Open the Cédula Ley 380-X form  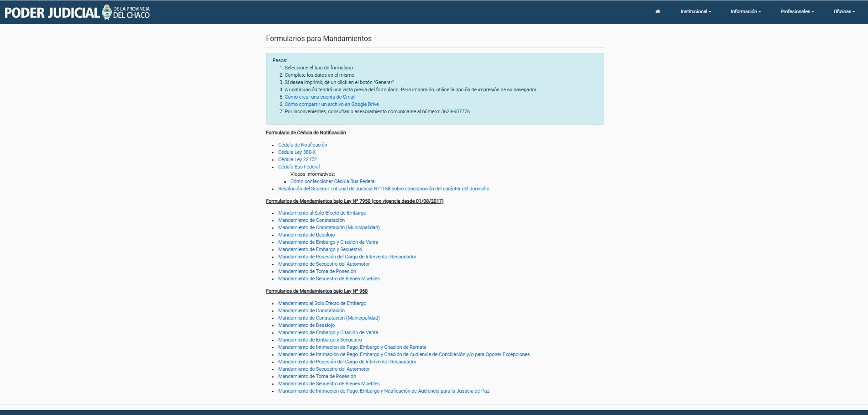click(x=297, y=152)
